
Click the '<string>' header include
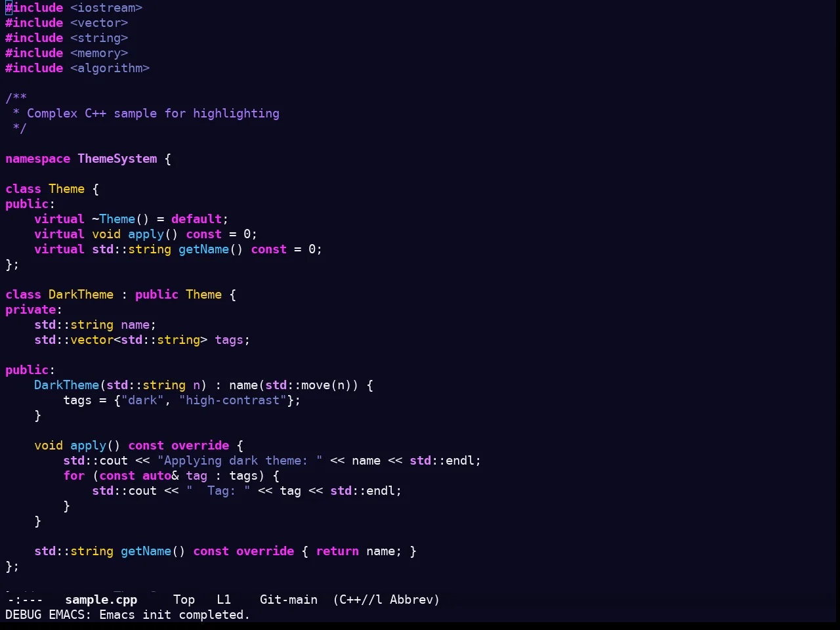click(99, 38)
